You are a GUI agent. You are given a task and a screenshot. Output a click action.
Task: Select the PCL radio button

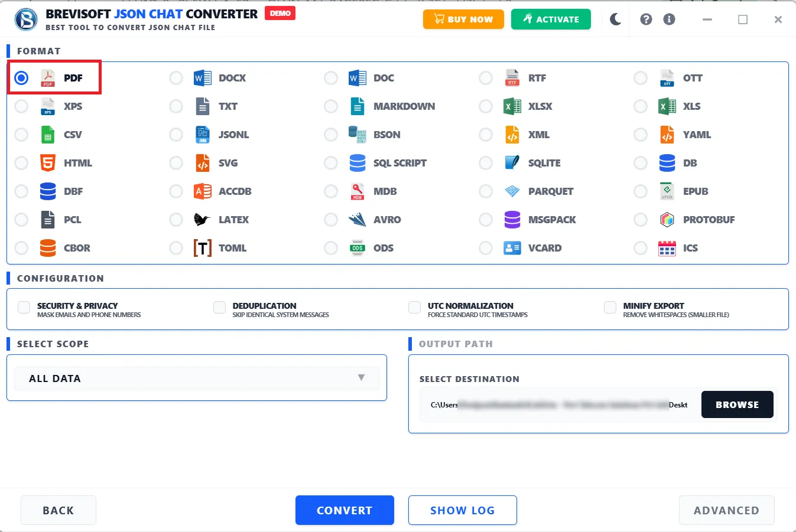21,220
